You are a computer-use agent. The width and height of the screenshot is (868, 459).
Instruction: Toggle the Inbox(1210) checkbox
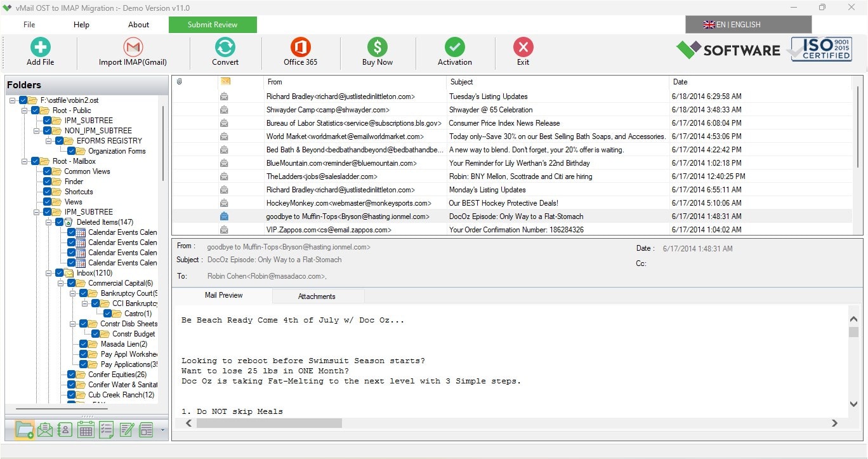click(x=60, y=273)
